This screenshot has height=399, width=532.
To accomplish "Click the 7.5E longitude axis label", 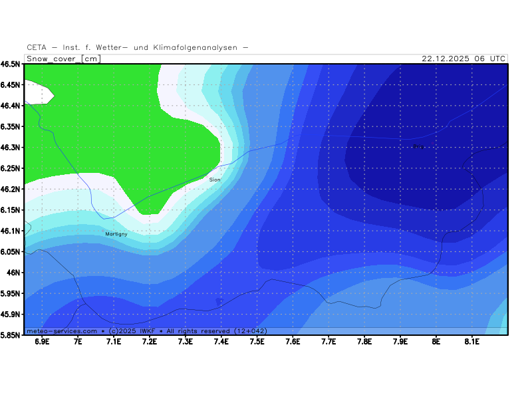I will tap(257, 342).
